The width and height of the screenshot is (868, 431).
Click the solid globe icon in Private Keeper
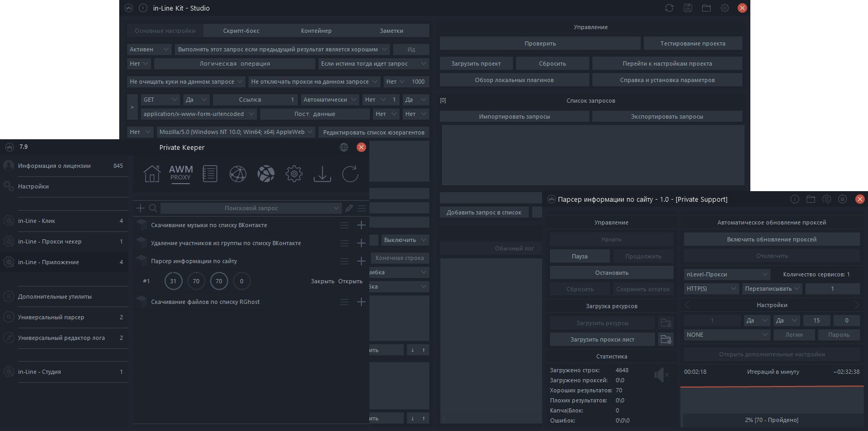tap(266, 174)
